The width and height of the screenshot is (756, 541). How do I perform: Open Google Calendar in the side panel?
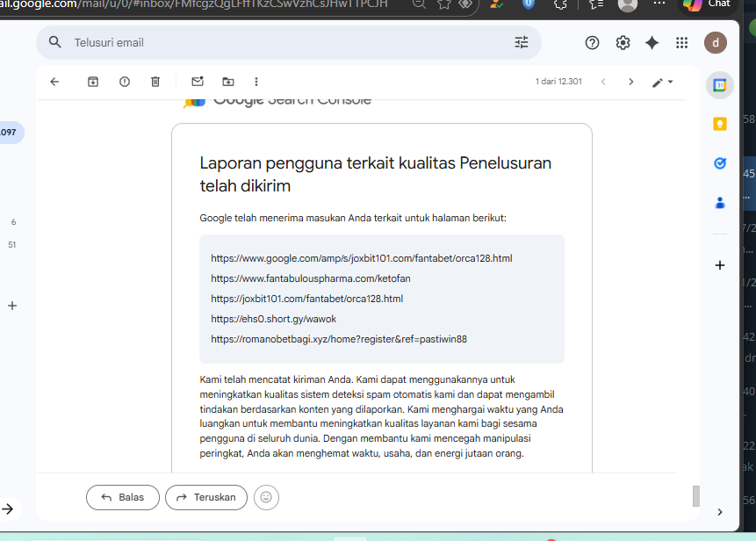click(720, 85)
